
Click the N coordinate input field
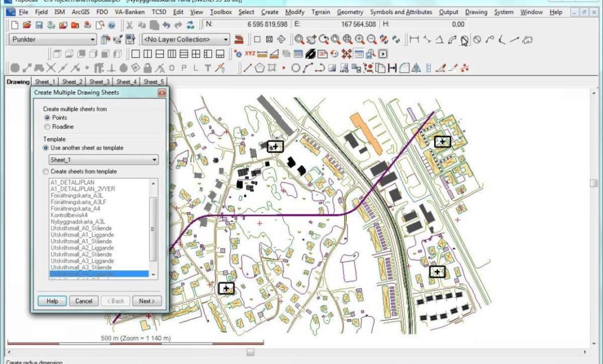tap(246, 24)
